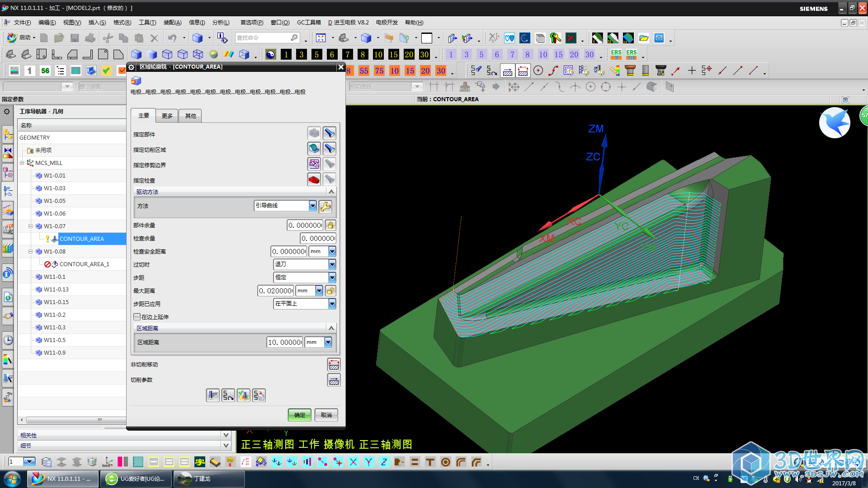Switch to the 其他 tab
This screenshot has height=488, width=868.
coord(190,116)
